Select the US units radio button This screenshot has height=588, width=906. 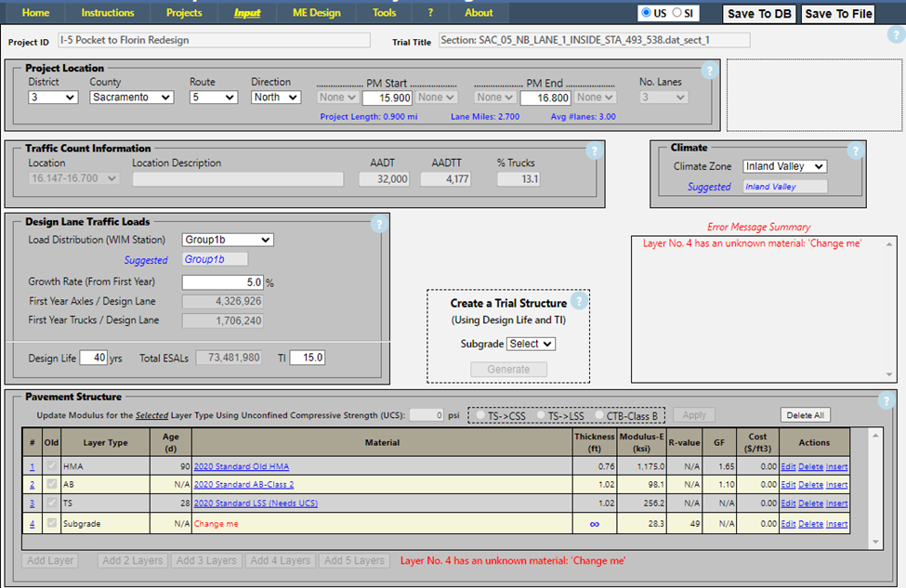[x=646, y=13]
